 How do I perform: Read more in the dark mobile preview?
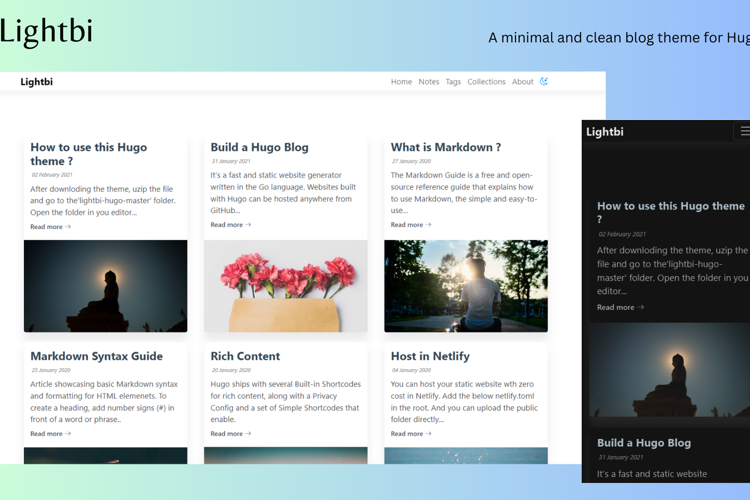[620, 307]
